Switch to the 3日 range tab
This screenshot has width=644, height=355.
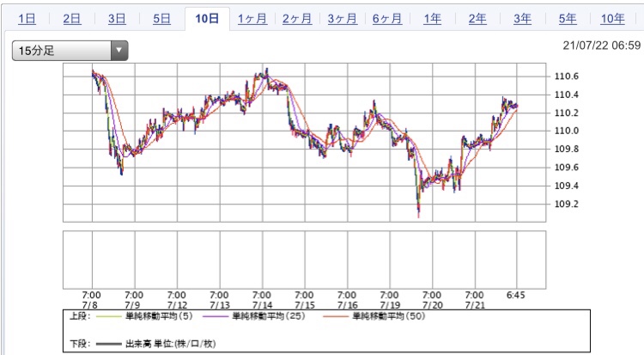117,19
